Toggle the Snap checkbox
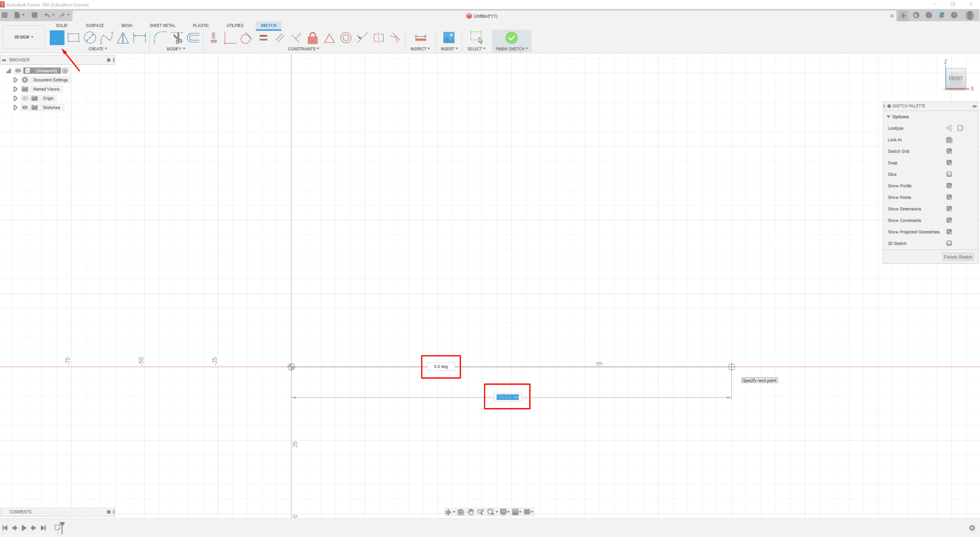Screen dimensions: 980x537 (949, 163)
